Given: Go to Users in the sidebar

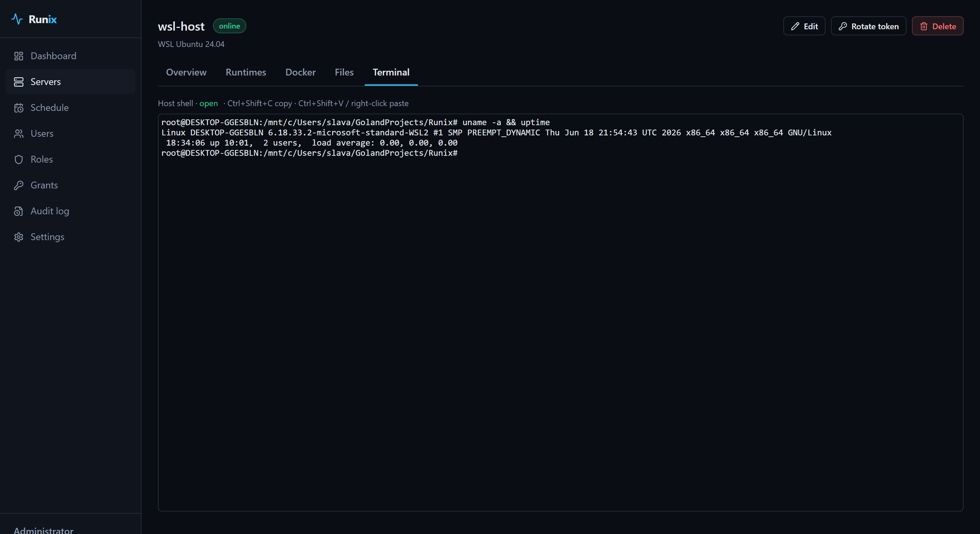Looking at the screenshot, I should point(70,133).
